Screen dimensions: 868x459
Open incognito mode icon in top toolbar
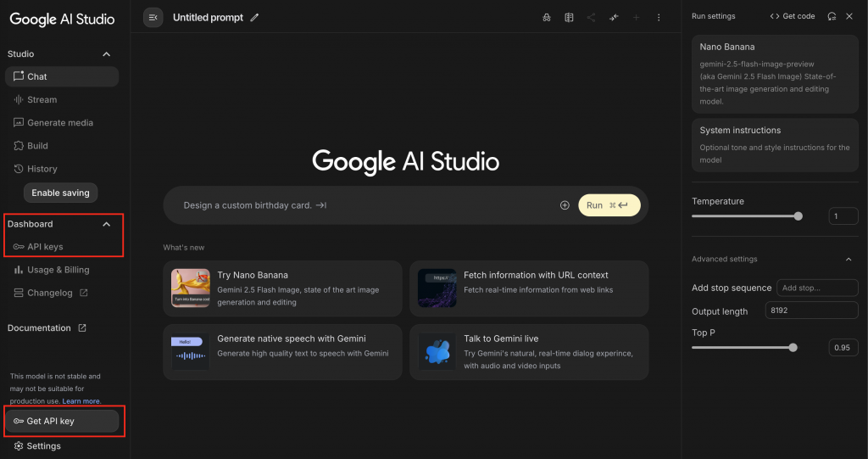(547, 18)
